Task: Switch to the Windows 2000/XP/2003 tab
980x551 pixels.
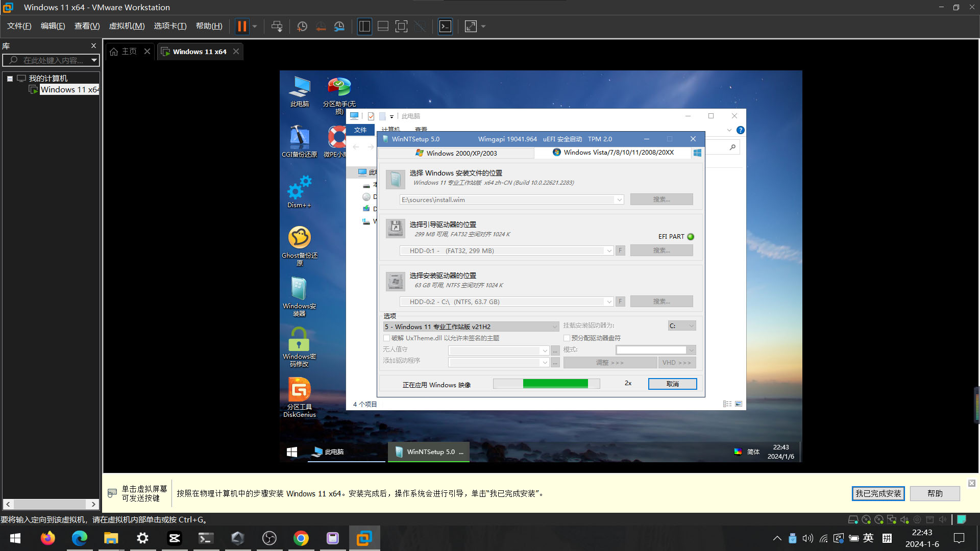Action: 456,153
